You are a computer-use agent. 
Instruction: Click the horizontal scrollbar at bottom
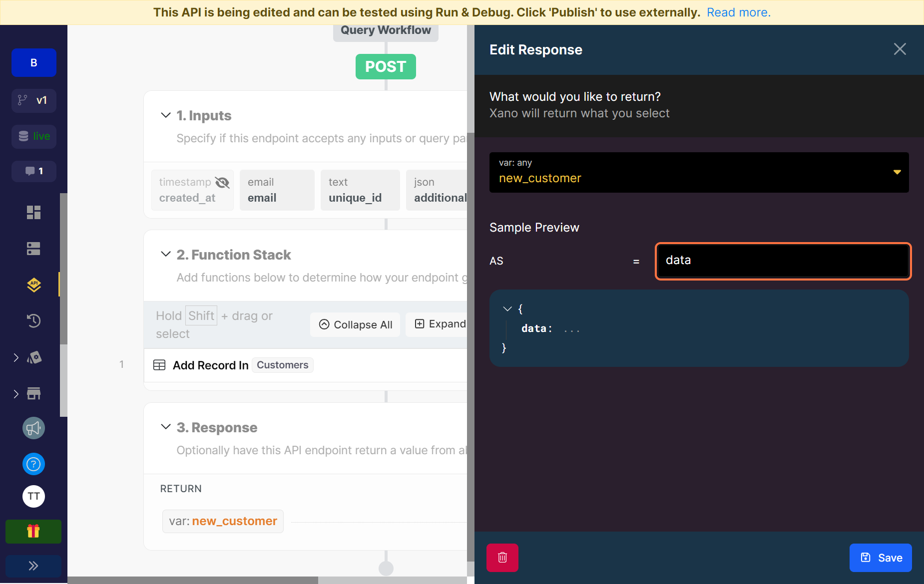(193, 580)
